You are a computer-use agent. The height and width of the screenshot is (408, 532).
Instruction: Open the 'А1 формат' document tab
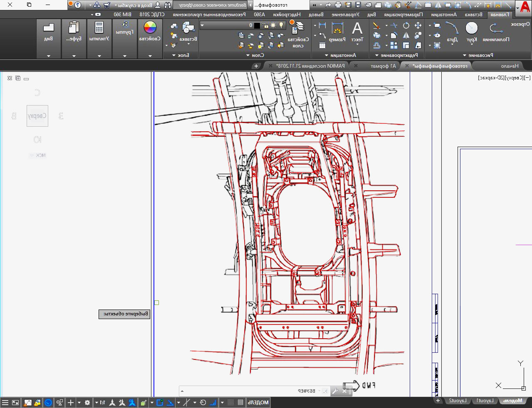[x=383, y=66]
